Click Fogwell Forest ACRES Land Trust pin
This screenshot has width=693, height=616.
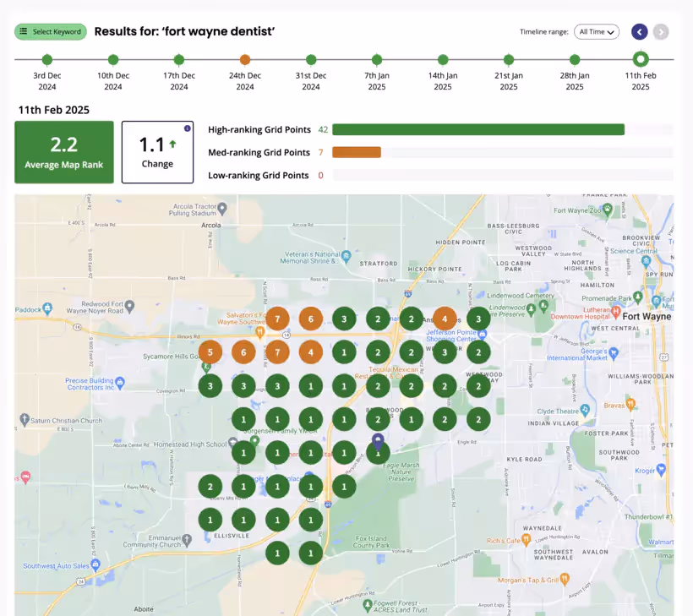point(367,604)
